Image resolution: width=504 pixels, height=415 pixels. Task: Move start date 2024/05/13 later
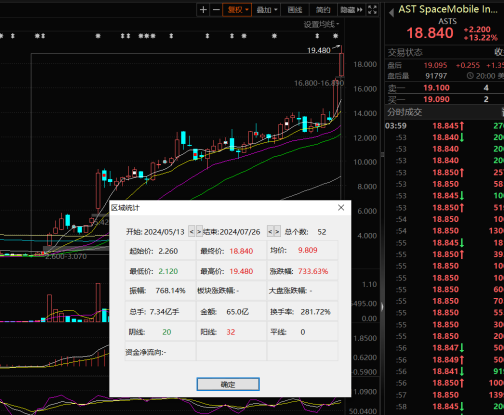tap(199, 232)
